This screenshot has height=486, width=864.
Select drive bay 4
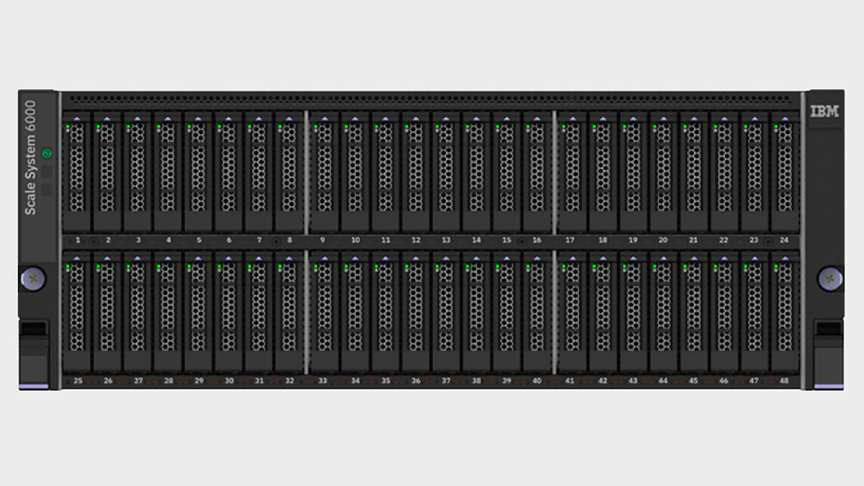168,173
